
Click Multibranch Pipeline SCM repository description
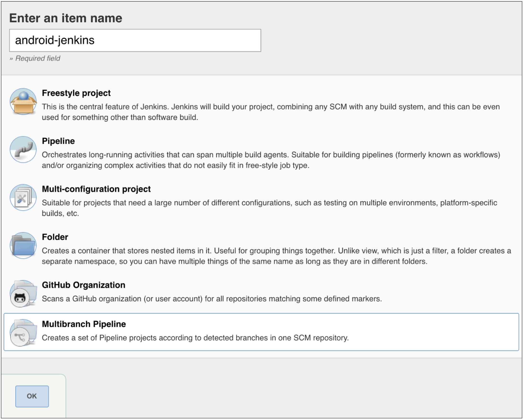pos(195,338)
